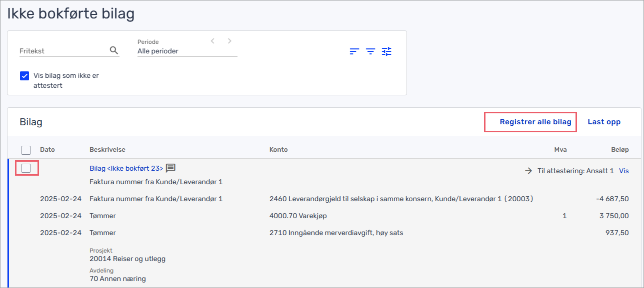644x288 pixels.
Task: Click the arrow icon before Til attestering
Action: pyautogui.click(x=528, y=171)
